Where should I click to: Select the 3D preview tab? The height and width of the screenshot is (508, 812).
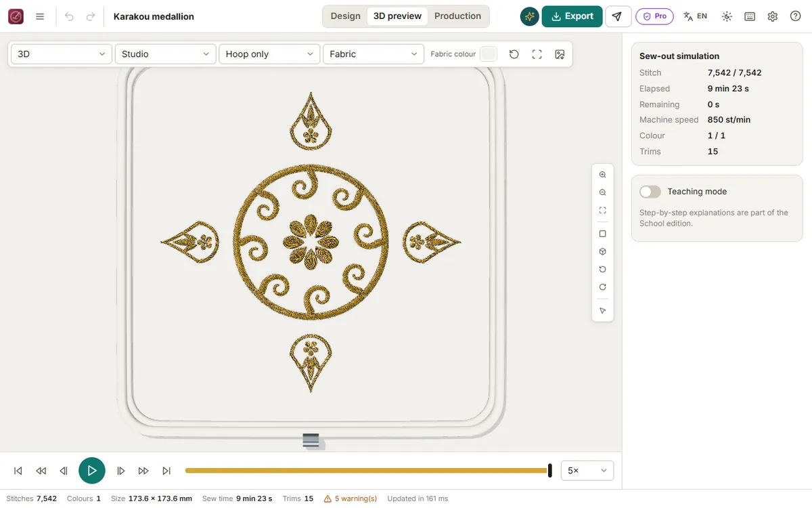tap(398, 16)
